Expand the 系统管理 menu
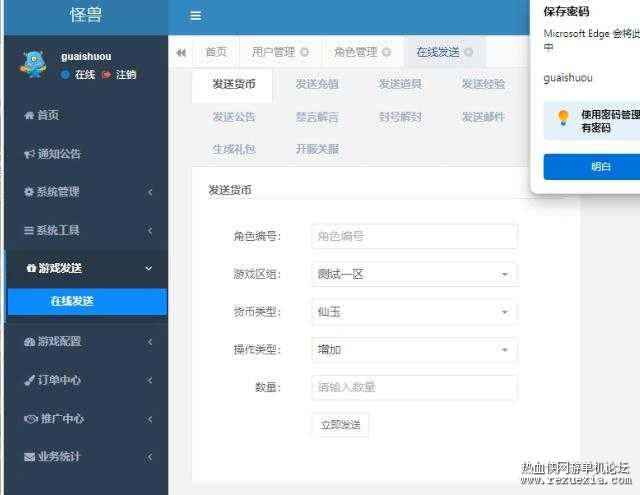Image resolution: width=640 pixels, height=495 pixels. point(87,192)
